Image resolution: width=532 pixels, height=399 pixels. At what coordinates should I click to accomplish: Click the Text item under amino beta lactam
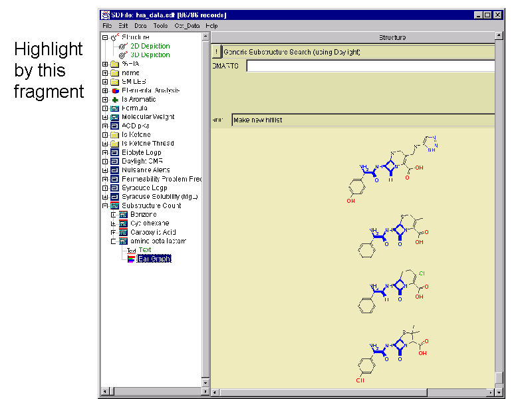144,250
